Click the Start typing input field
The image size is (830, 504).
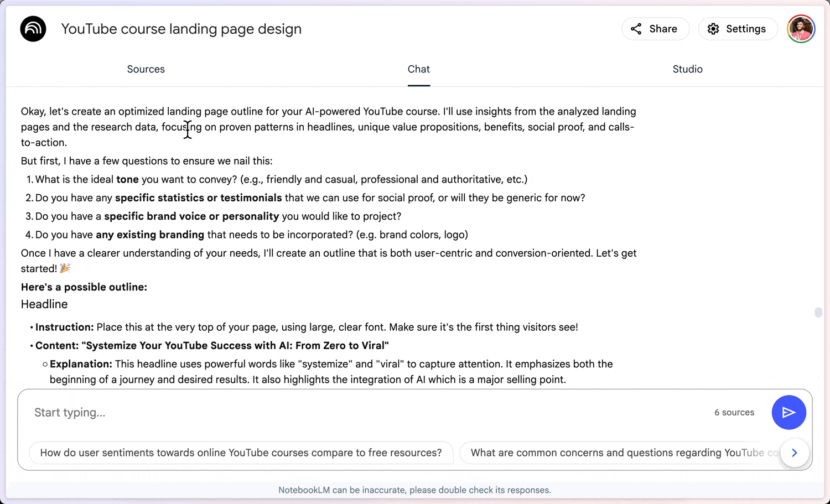pos(221,412)
